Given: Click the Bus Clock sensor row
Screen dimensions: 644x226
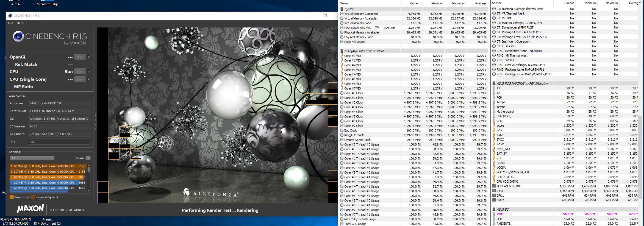Looking at the screenshot, I should (413, 130).
